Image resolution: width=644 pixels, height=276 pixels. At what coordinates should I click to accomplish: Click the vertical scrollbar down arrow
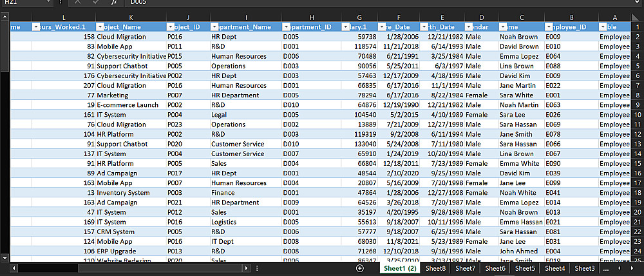coord(5,258)
